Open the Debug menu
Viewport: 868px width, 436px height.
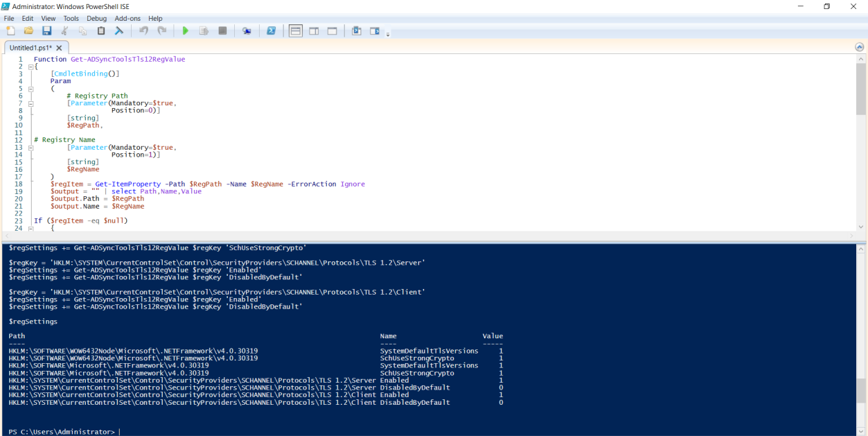click(97, 18)
